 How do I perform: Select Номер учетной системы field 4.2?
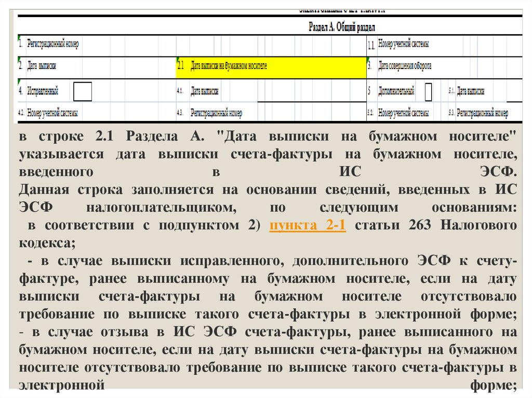[x=52, y=113]
